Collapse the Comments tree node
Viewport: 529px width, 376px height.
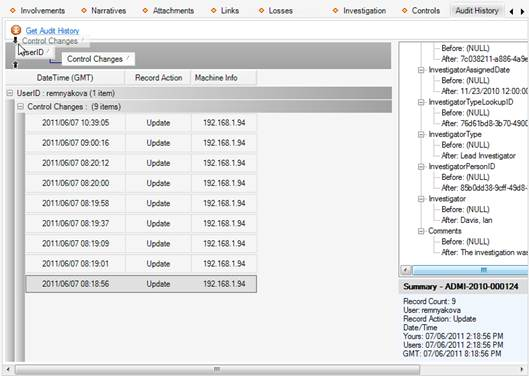coord(421,231)
